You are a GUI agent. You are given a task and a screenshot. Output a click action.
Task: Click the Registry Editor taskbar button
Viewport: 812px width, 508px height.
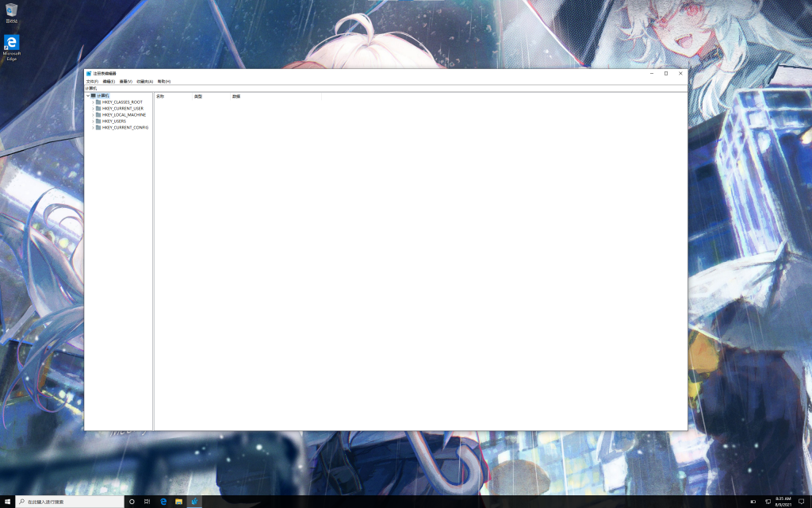point(194,502)
